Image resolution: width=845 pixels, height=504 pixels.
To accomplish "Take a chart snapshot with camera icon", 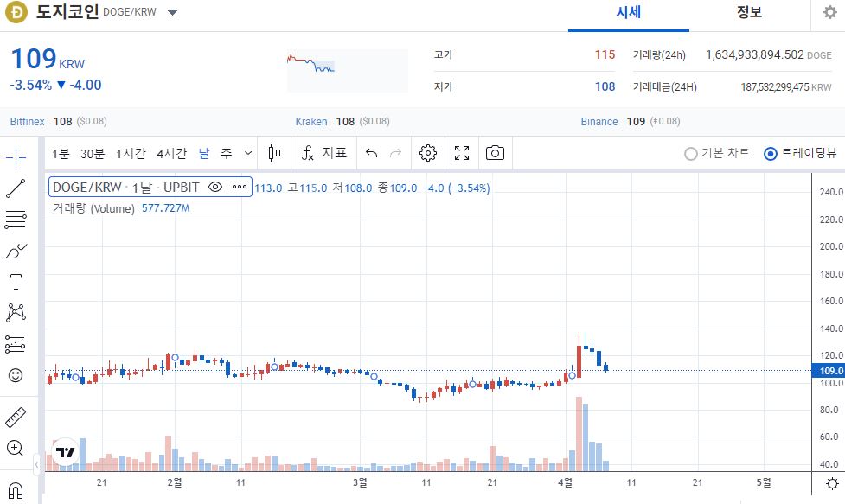I will point(495,154).
